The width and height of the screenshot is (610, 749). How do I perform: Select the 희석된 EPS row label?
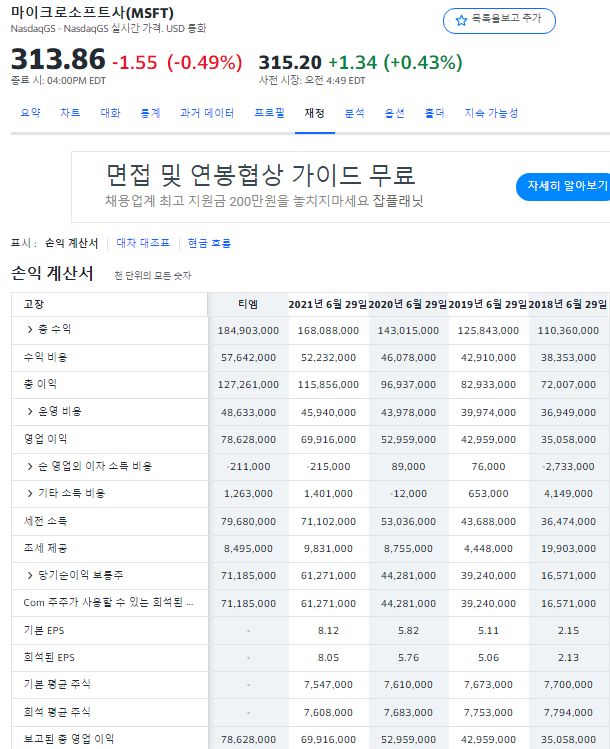pos(49,657)
